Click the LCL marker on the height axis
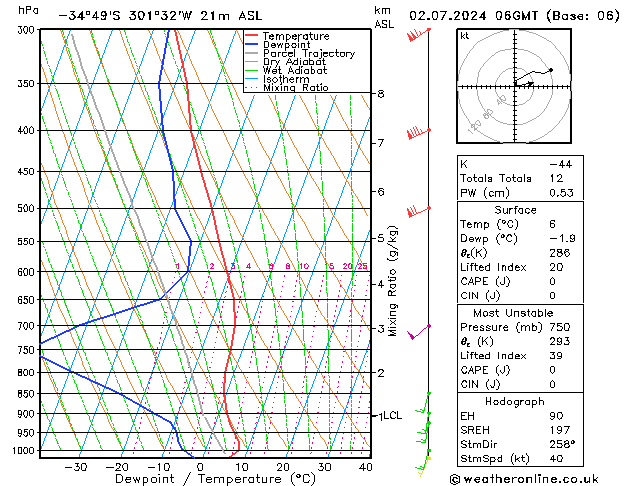This screenshot has height=486, width=629. click(x=390, y=415)
